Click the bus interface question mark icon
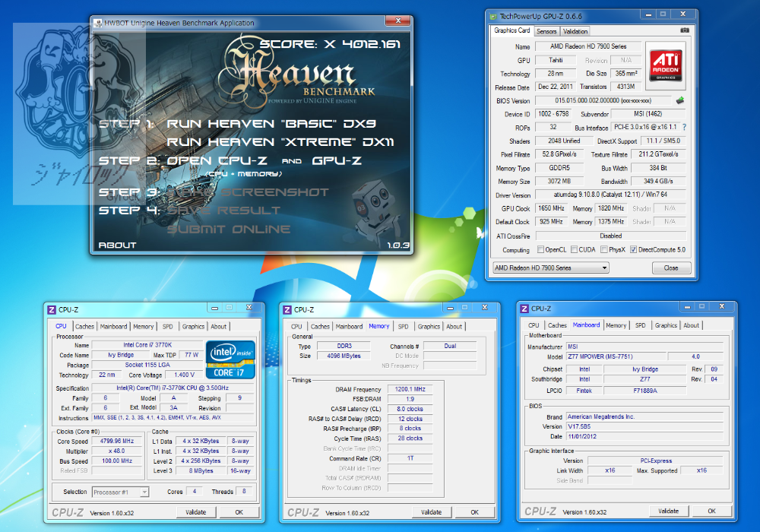This screenshot has width=760, height=532. point(684,127)
